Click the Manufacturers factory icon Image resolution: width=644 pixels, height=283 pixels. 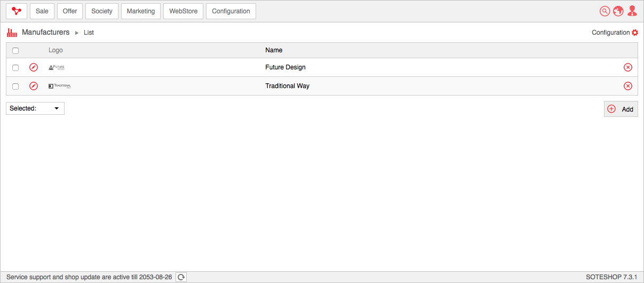pos(12,33)
